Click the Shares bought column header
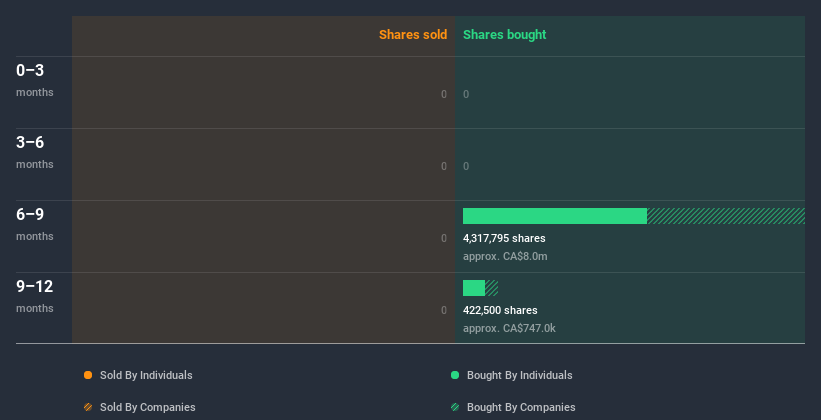Image resolution: width=821 pixels, height=420 pixels. pos(505,35)
